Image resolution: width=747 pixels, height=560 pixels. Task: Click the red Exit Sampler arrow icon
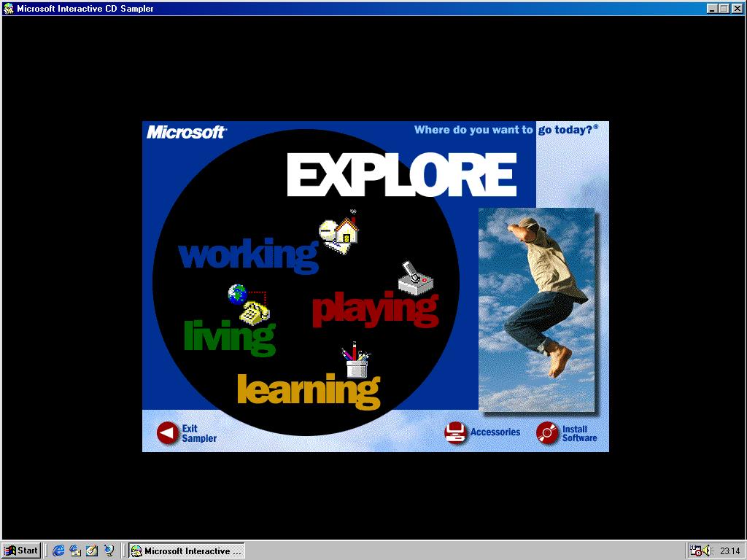168,433
